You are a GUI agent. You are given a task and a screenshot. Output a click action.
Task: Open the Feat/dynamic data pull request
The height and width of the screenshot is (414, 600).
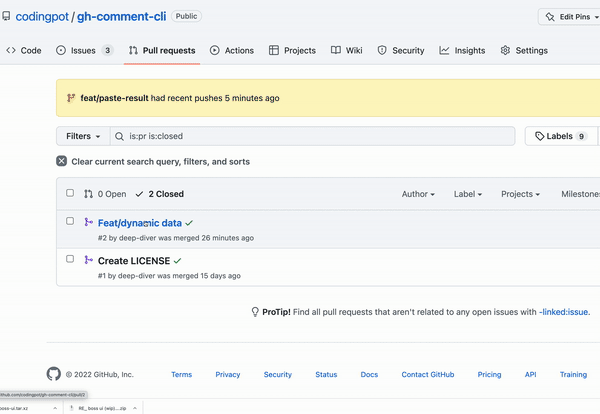pyautogui.click(x=139, y=223)
